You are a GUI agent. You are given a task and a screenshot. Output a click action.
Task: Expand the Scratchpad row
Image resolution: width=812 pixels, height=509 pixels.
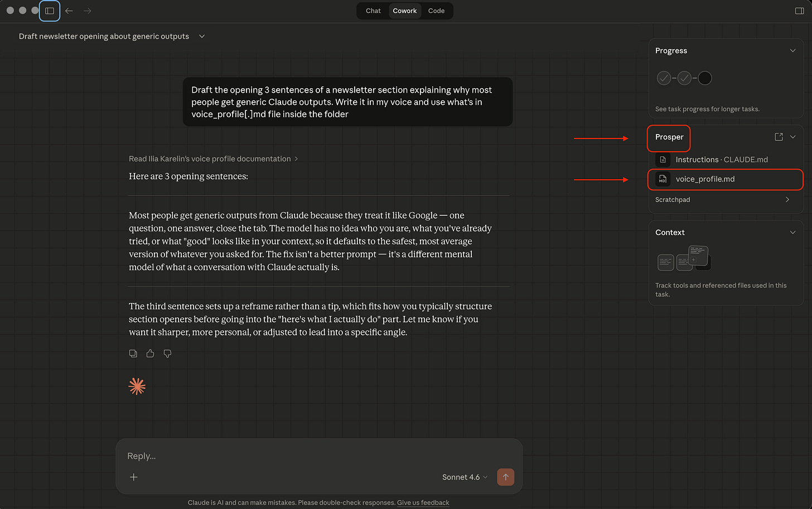click(x=726, y=200)
